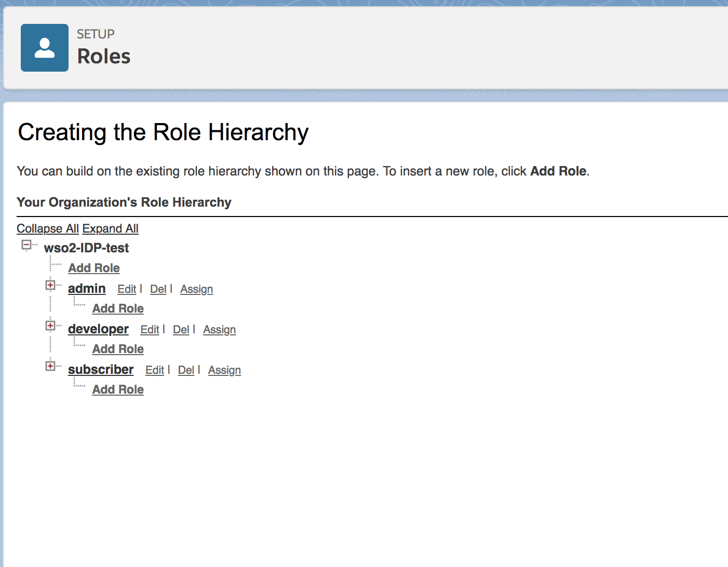The width and height of the screenshot is (728, 567).
Task: Edit the developer role
Action: coord(150,330)
